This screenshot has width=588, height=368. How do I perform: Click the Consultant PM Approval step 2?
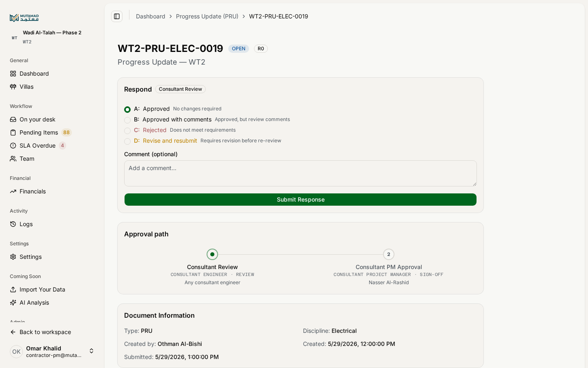coord(389,254)
